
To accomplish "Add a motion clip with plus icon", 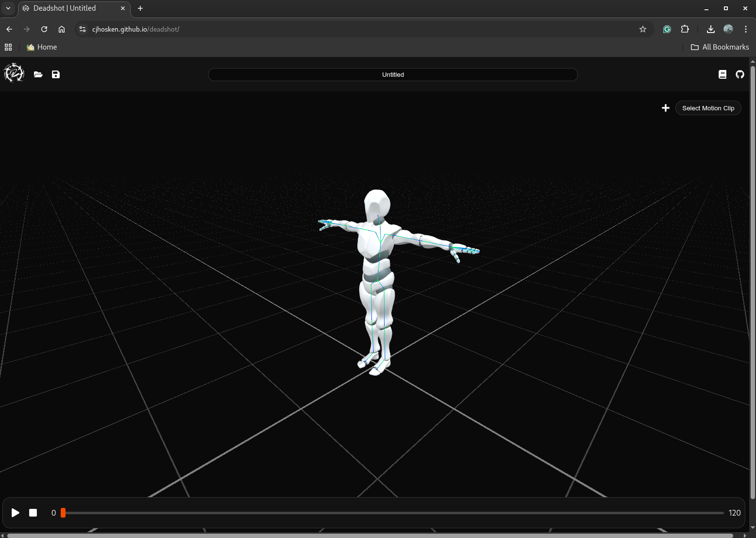I will pos(666,108).
